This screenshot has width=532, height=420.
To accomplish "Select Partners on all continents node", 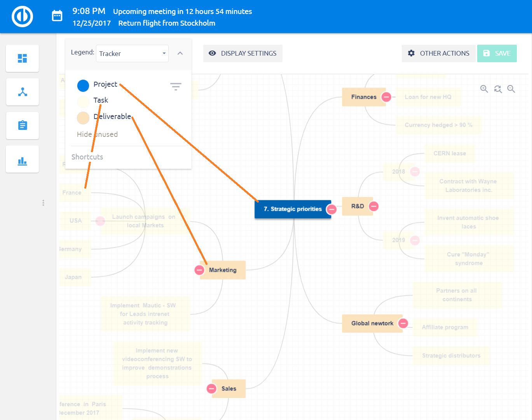I will point(457,295).
